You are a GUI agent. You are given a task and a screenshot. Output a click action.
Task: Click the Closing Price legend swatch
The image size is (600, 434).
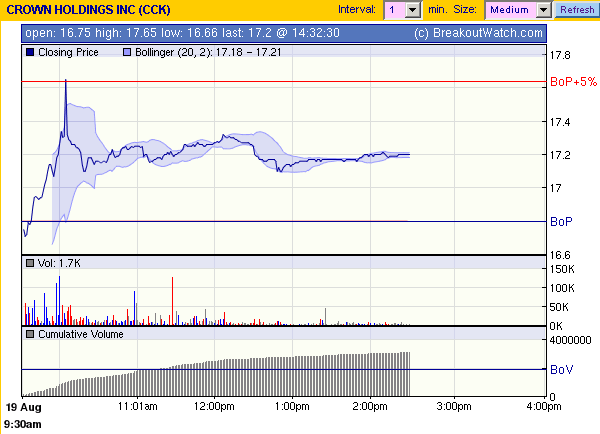[30, 52]
